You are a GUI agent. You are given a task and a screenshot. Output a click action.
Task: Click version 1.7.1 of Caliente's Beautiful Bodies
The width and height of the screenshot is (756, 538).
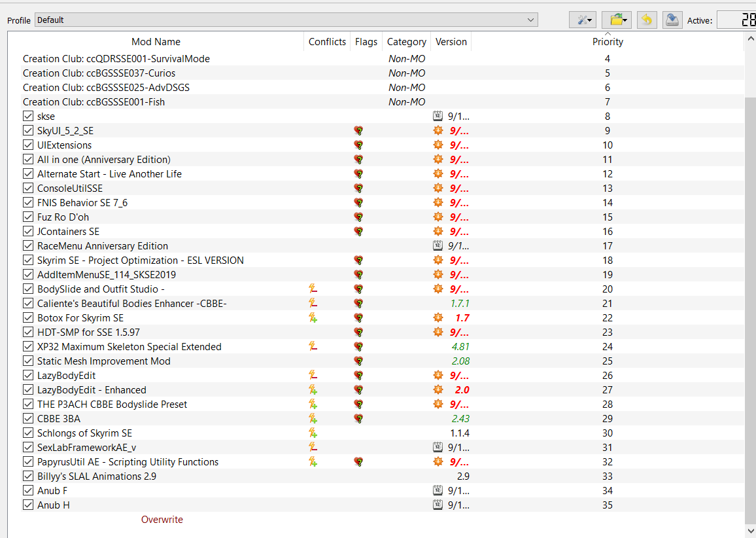[460, 304]
